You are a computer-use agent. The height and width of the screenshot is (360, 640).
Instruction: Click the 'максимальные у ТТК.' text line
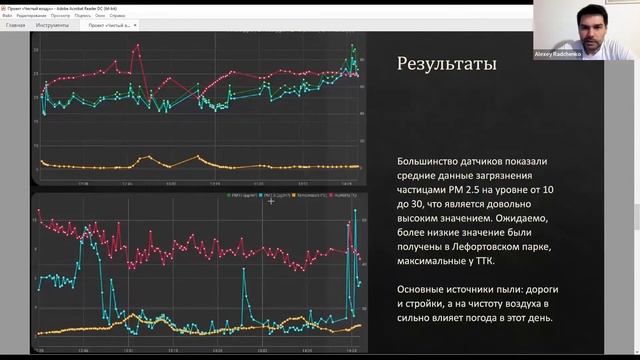coord(446,261)
